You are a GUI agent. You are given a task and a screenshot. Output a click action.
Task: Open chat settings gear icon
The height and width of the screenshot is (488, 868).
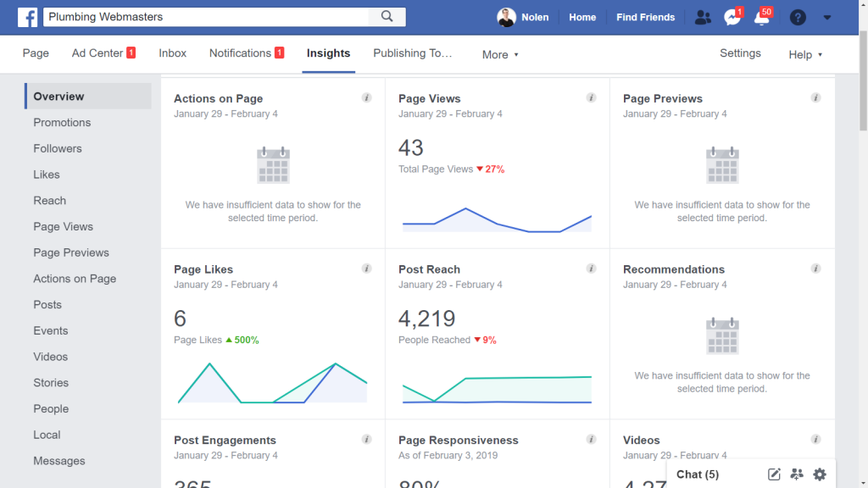pyautogui.click(x=820, y=474)
